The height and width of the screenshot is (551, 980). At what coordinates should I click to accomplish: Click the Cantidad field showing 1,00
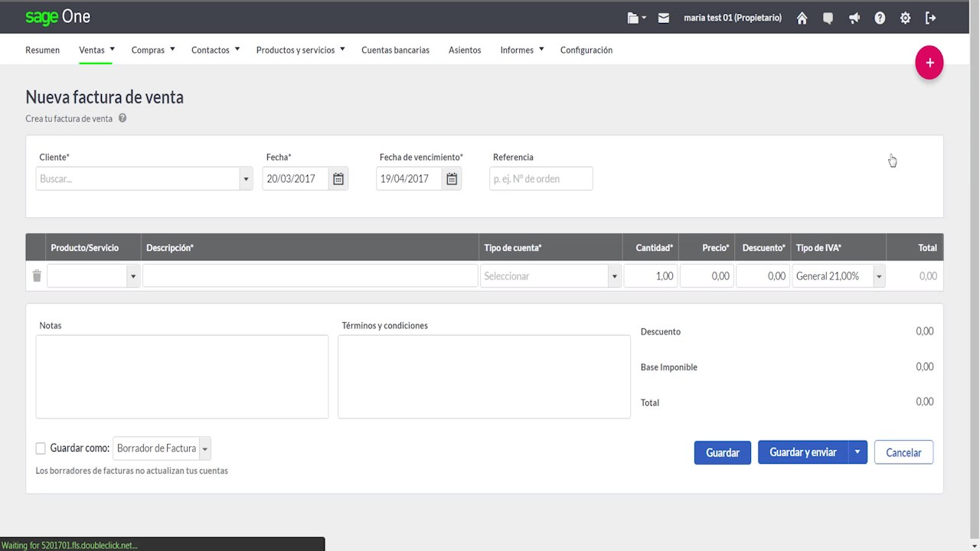pos(651,276)
